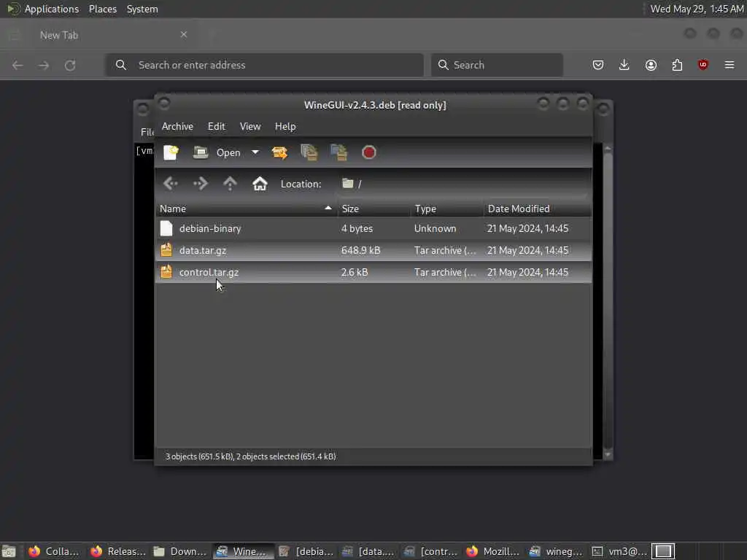Click the 648.9 kB size cell
This screenshot has width=747, height=560.
pos(360,251)
